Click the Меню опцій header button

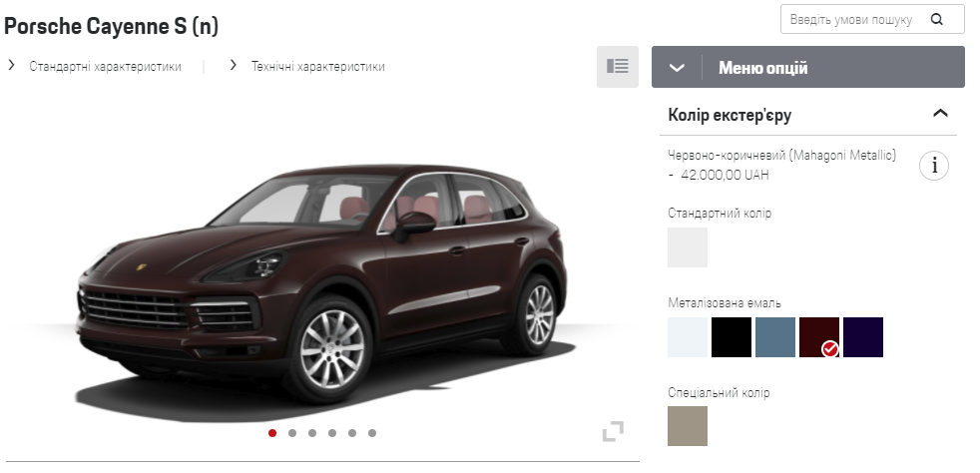[x=808, y=67]
